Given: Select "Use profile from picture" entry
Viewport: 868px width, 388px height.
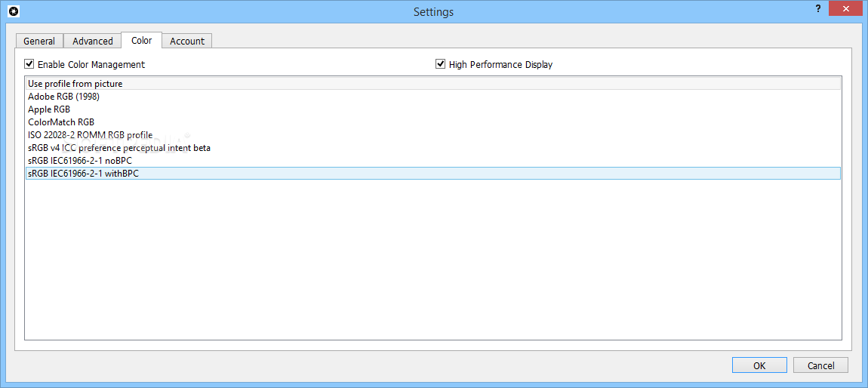Looking at the screenshot, I should pyautogui.click(x=433, y=84).
